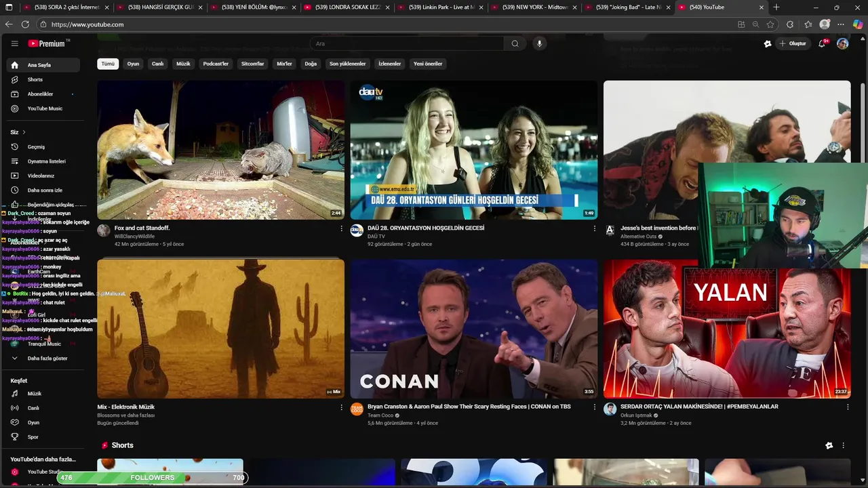
Task: Play the CONAN Bryan Cranston thumbnail
Action: pyautogui.click(x=473, y=329)
